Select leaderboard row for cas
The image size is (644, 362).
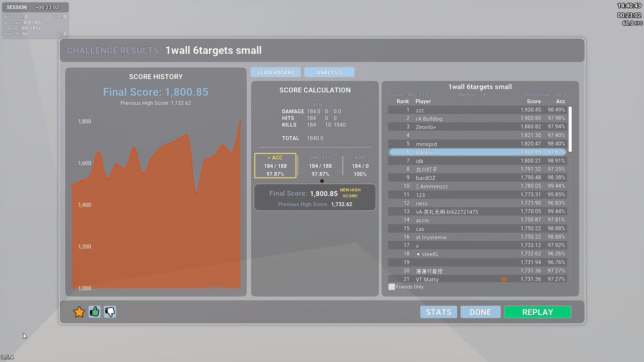pyautogui.click(x=477, y=228)
